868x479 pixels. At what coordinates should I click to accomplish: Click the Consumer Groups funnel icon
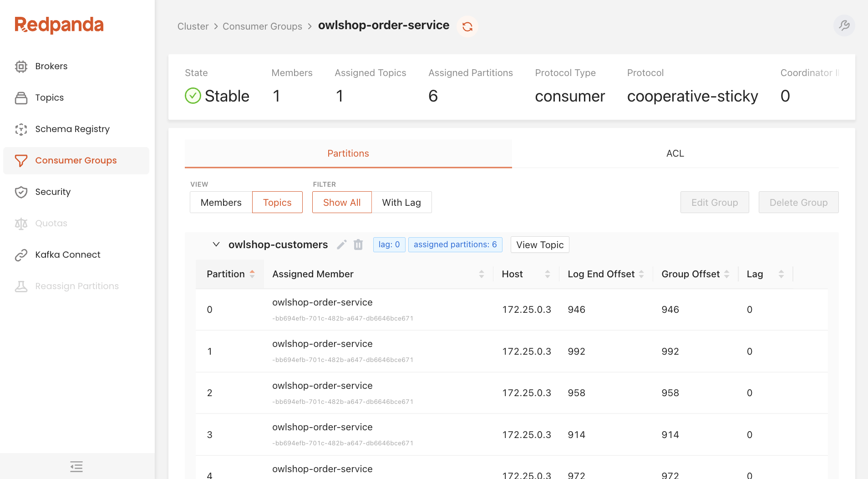point(21,161)
